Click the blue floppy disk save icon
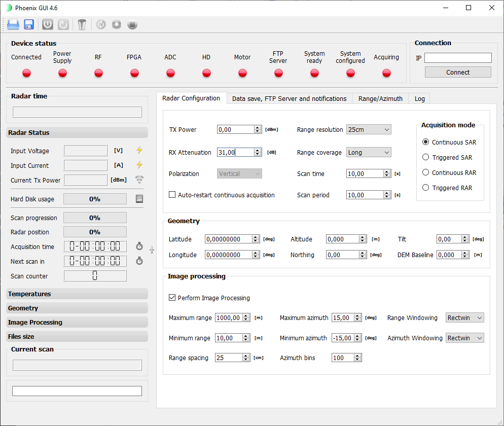Image resolution: width=504 pixels, height=426 pixels. tap(29, 24)
